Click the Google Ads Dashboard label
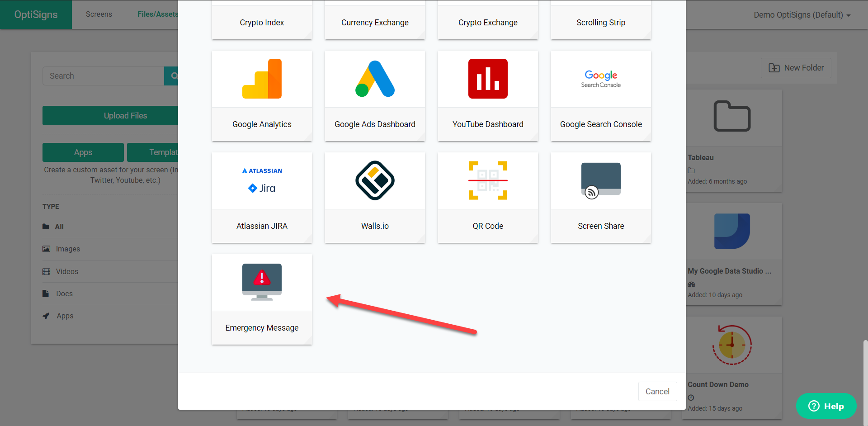Viewport: 868px width, 426px height. [375, 124]
